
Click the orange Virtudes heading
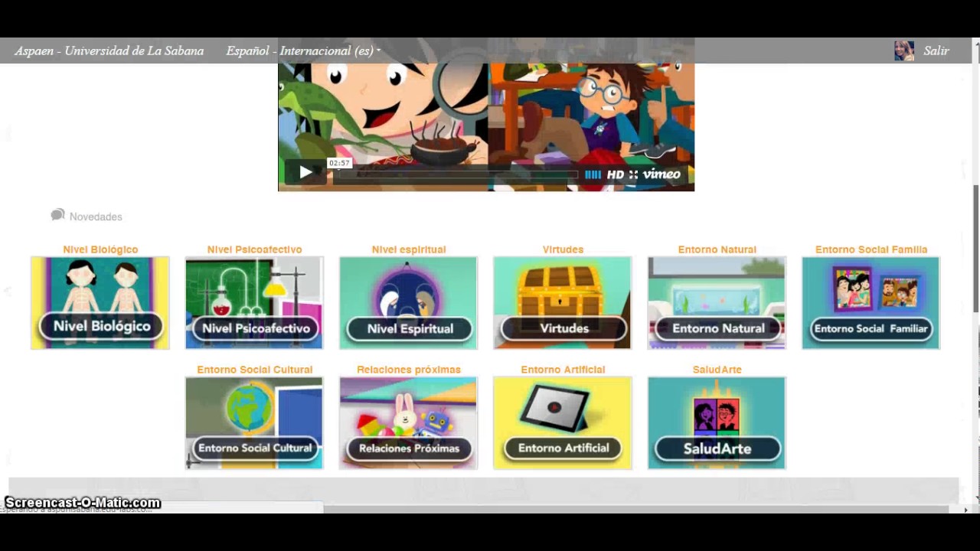[563, 249]
